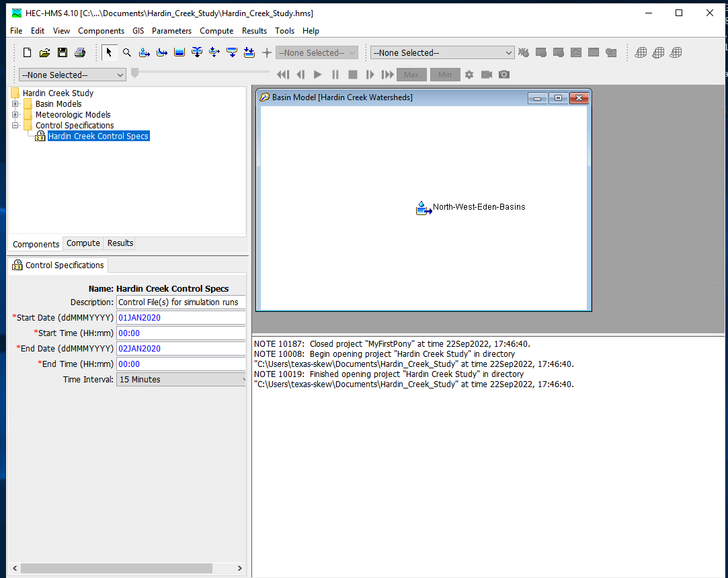Select the Hardin Creek Study root node

[58, 93]
